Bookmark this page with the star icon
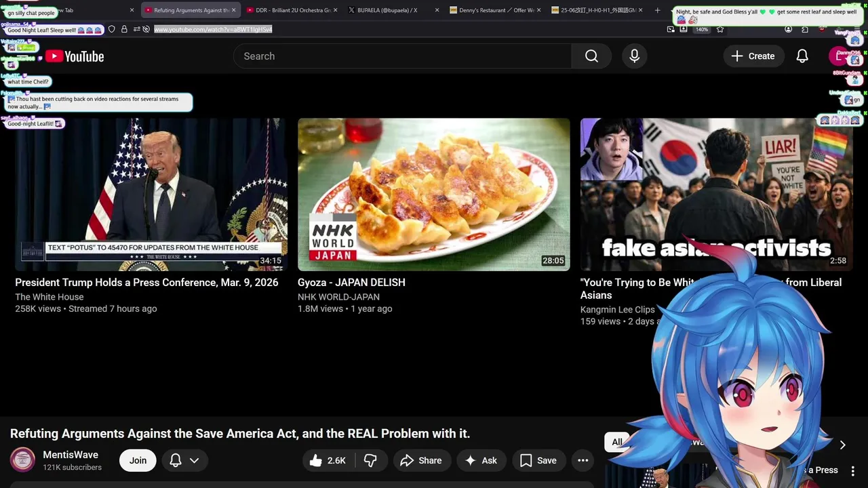This screenshot has height=488, width=868. pyautogui.click(x=720, y=29)
